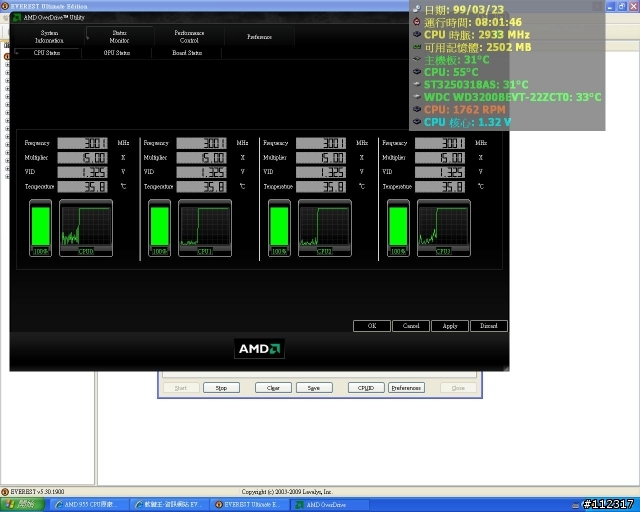Click the WDC WD3200BEVT 33°C overlay line
The image size is (640, 512).
point(512,97)
